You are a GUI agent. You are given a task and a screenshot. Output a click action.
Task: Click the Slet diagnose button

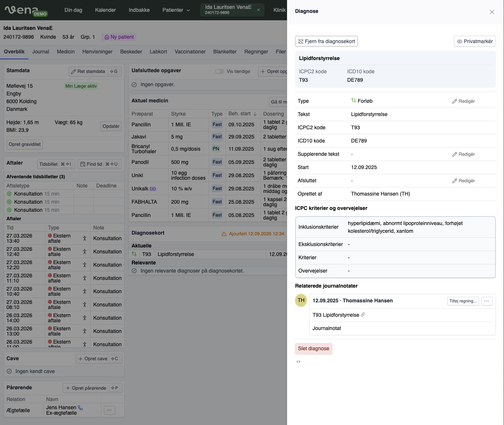tap(314, 348)
